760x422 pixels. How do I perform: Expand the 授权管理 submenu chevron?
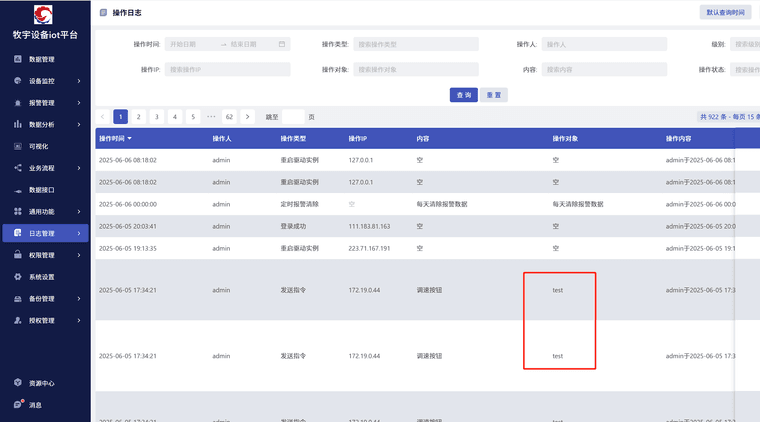(79, 320)
